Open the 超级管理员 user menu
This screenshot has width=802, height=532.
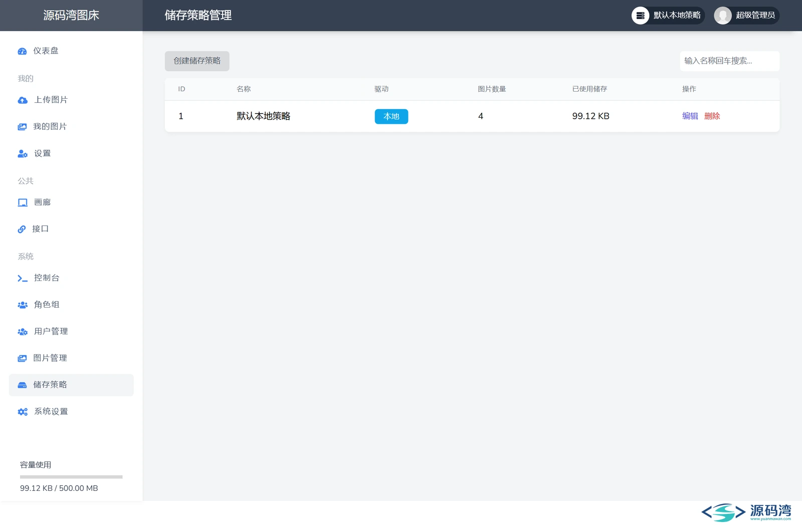point(746,16)
